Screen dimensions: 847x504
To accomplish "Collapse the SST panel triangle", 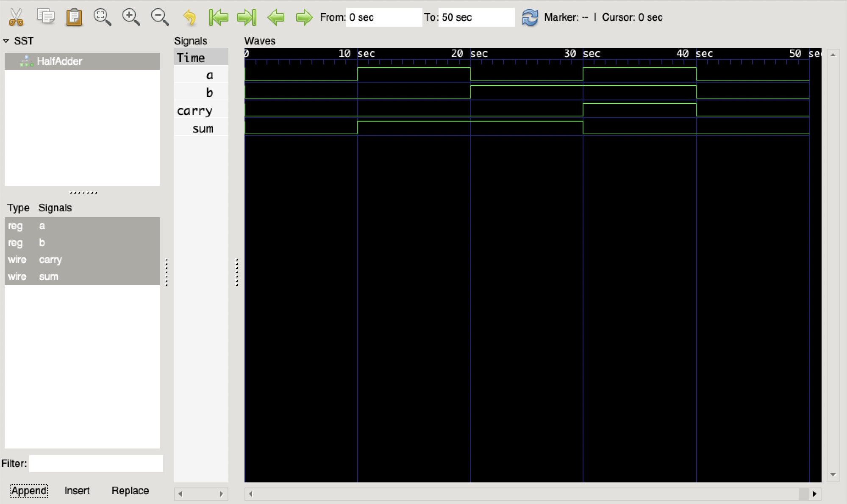I will click(x=6, y=41).
